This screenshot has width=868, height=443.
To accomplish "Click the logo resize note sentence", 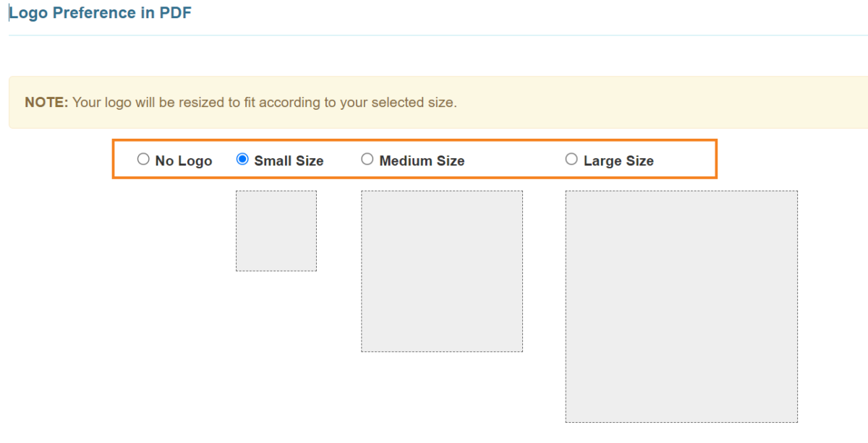I will [265, 103].
